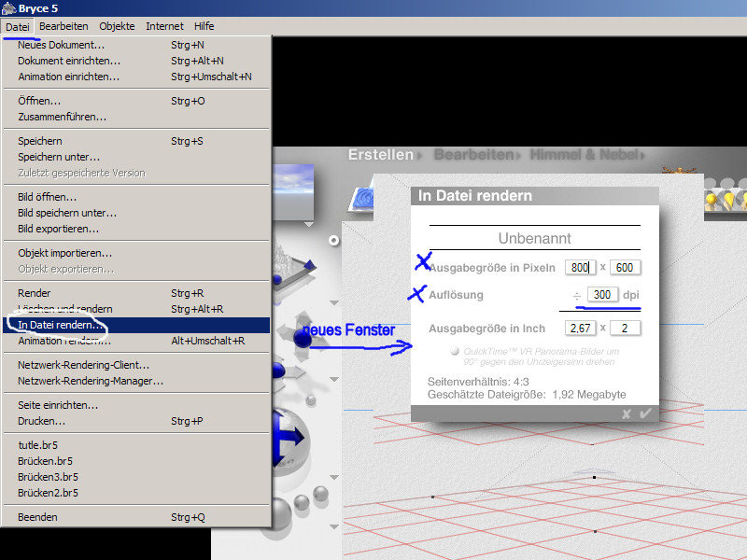Open the Bearbeiten menu in the menu bar
The width and height of the screenshot is (747, 560).
point(63,26)
